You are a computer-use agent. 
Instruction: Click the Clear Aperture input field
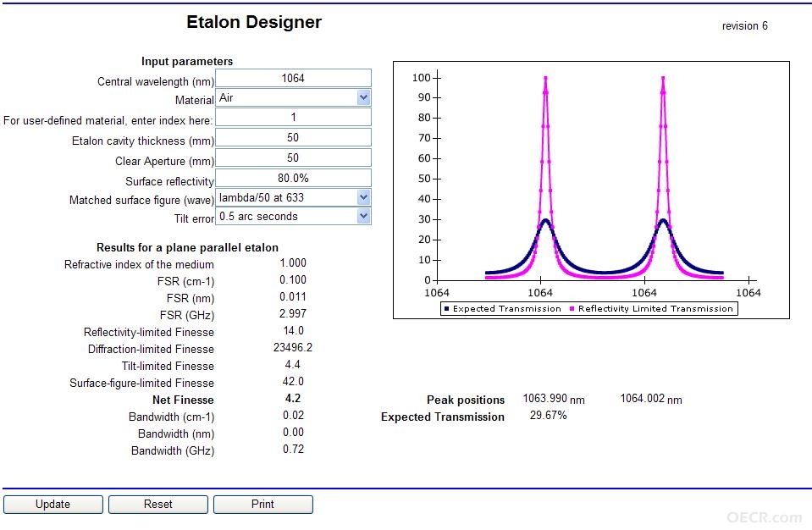click(x=293, y=157)
